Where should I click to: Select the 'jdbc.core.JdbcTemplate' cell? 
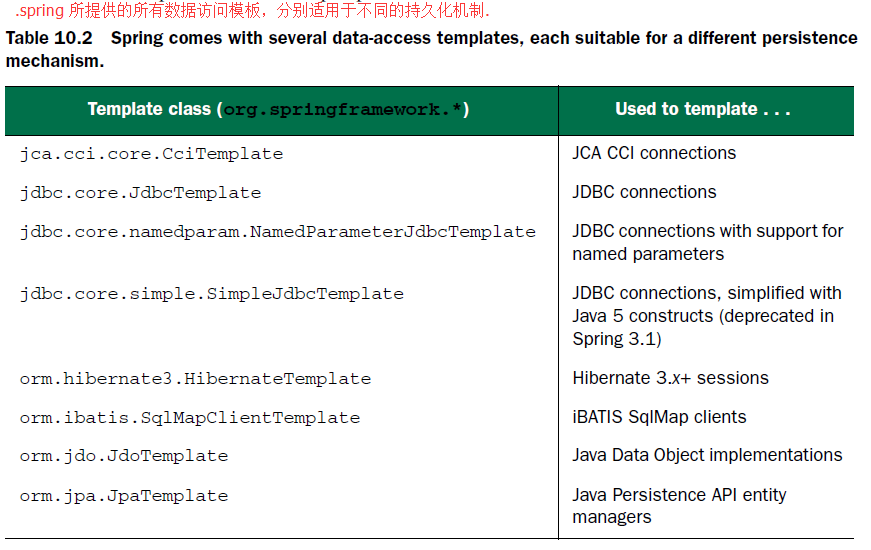pyautogui.click(x=141, y=193)
